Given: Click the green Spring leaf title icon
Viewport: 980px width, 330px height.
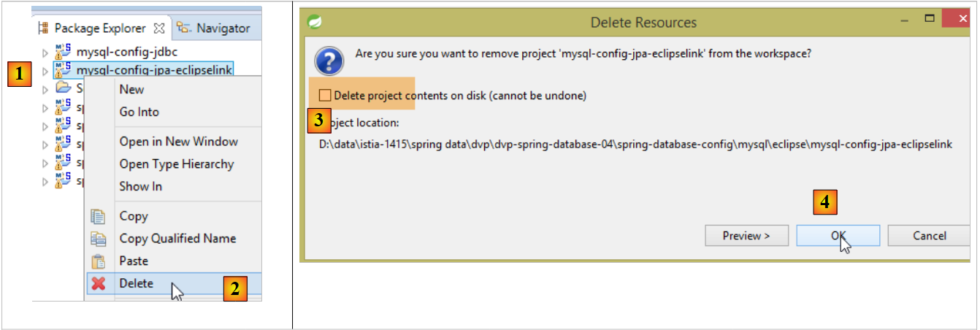Looking at the screenshot, I should coord(316,22).
